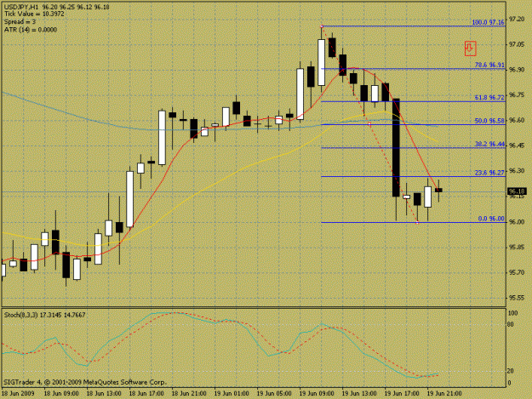The height and width of the screenshot is (399, 532).
Task: Click the 19 Jun 09:00 time axis label
Action: click(316, 394)
